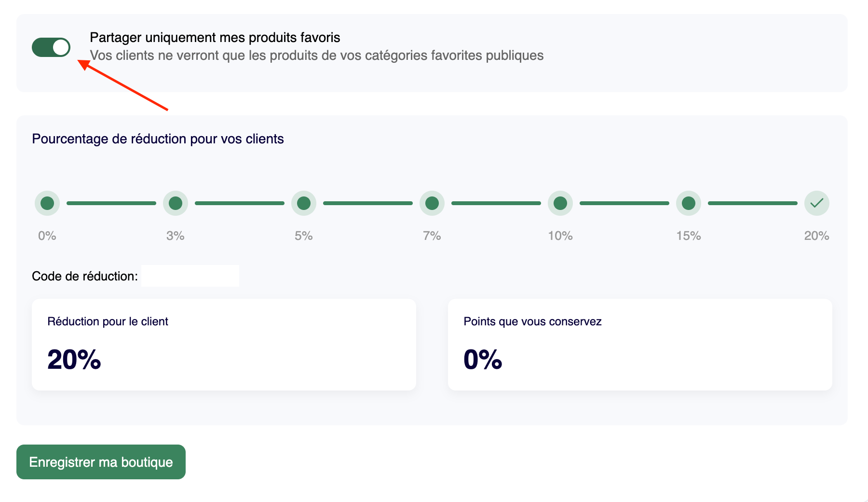Select the 0% discount marker
The width and height of the screenshot is (868, 502).
(47, 203)
